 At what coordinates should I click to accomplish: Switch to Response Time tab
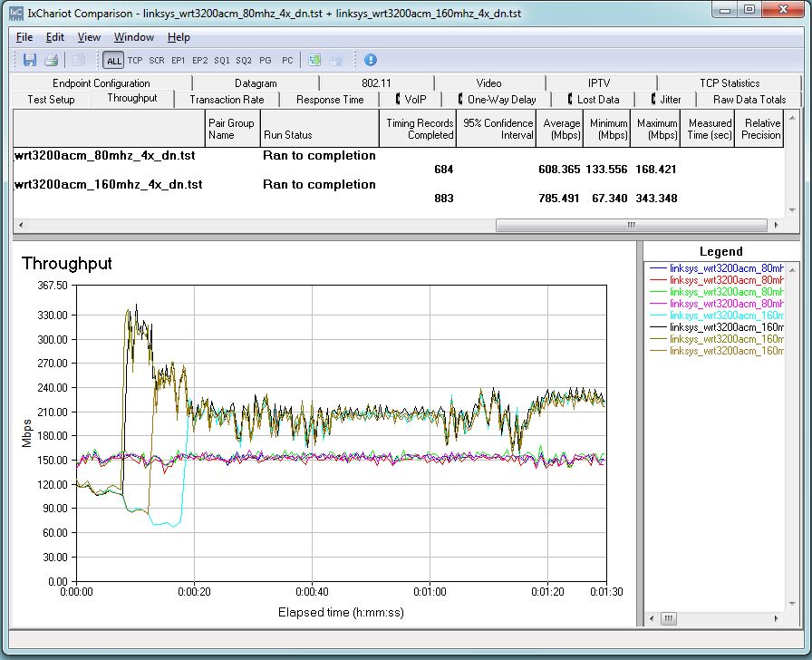[x=330, y=100]
